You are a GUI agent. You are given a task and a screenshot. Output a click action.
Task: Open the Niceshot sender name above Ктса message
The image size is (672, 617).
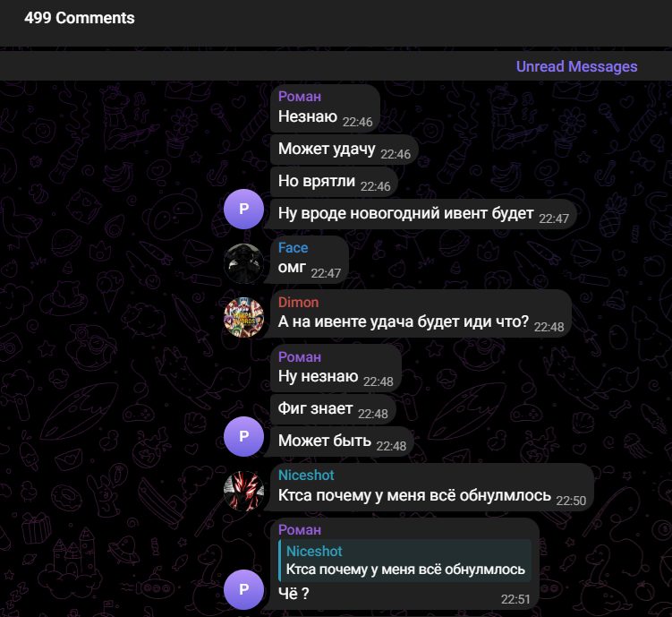coord(306,476)
